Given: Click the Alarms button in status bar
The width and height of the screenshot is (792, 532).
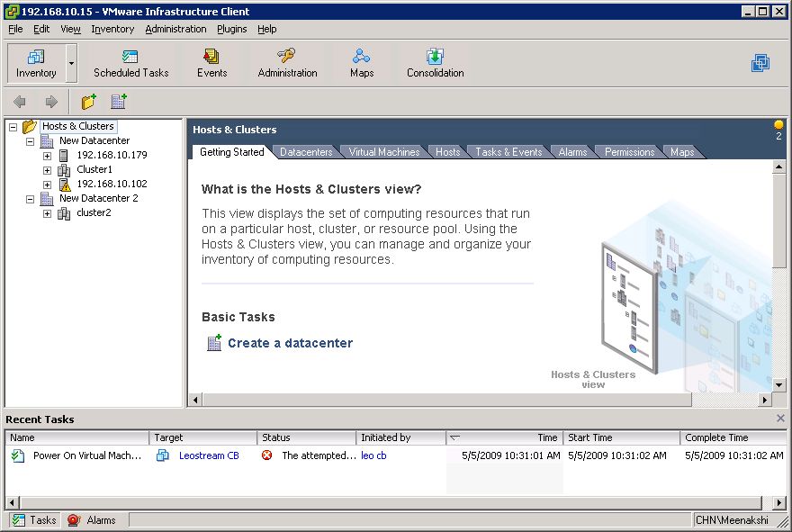Looking at the screenshot, I should pos(92,520).
